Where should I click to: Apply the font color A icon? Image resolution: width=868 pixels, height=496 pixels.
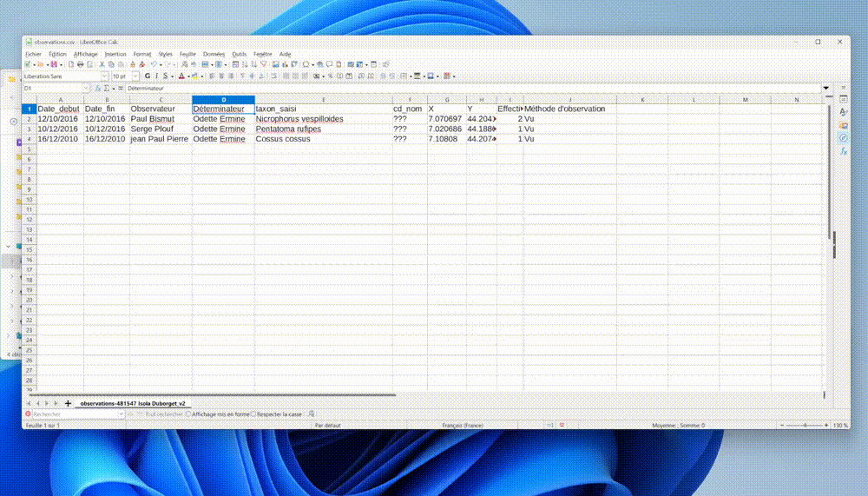click(181, 76)
